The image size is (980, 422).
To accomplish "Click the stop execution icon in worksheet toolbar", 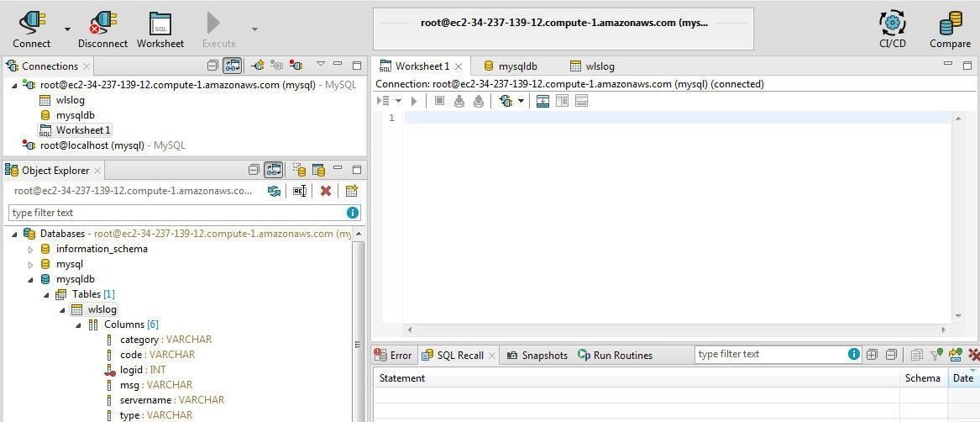I will tap(440, 101).
